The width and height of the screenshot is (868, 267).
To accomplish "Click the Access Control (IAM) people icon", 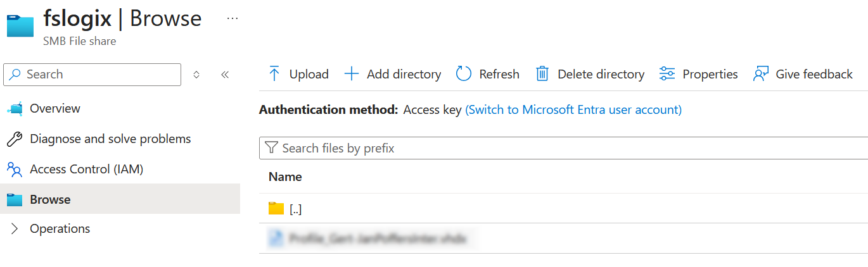I will (x=14, y=169).
